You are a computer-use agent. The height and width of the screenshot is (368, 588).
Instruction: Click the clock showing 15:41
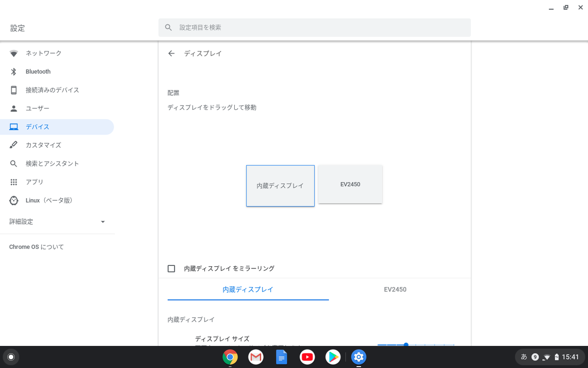[570, 357]
